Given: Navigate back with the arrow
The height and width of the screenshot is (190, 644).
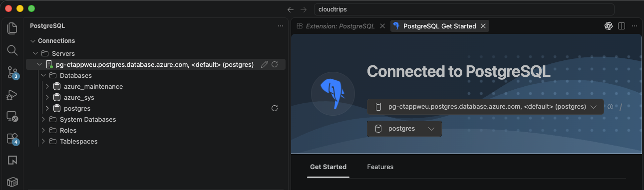Looking at the screenshot, I should (x=291, y=9).
